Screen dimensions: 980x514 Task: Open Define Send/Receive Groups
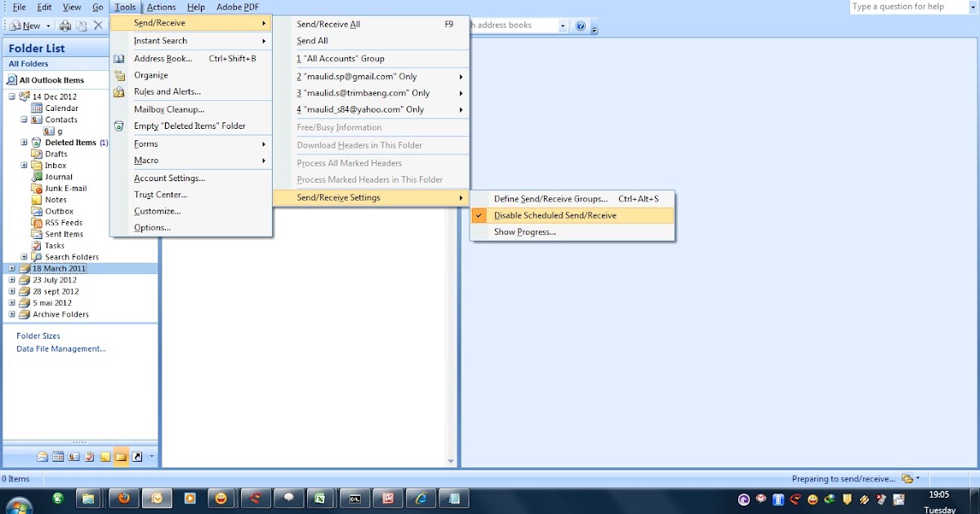[x=572, y=199]
